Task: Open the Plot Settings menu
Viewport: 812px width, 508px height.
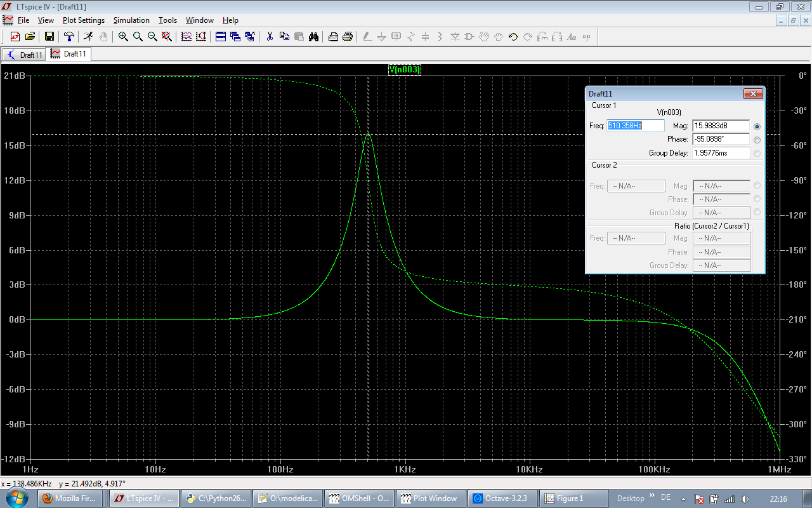Action: [x=83, y=20]
